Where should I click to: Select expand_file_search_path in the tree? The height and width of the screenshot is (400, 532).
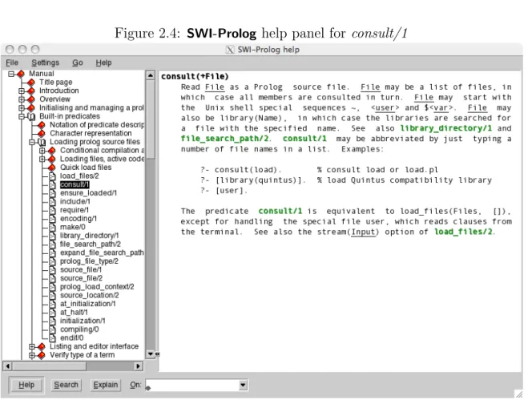click(102, 253)
